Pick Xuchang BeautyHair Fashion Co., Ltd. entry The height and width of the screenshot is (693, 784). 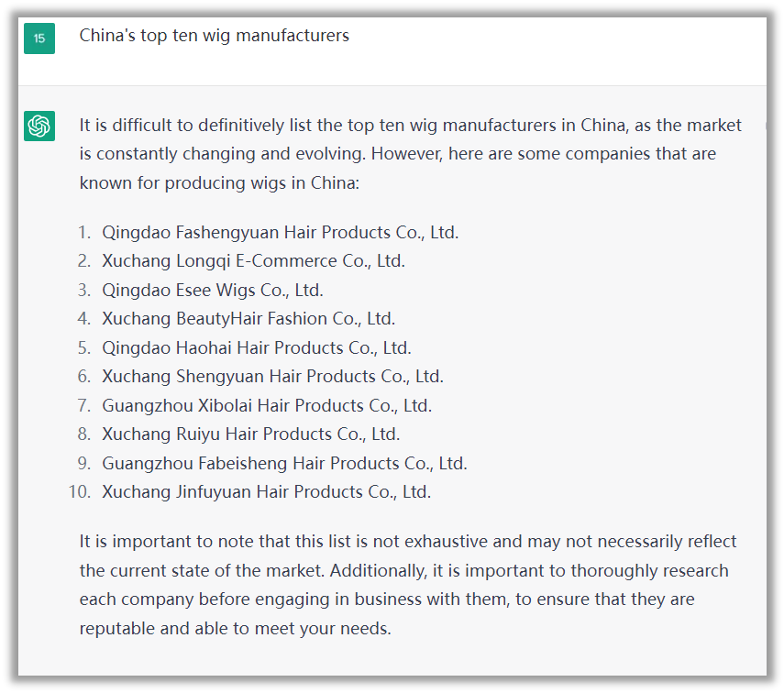point(248,318)
